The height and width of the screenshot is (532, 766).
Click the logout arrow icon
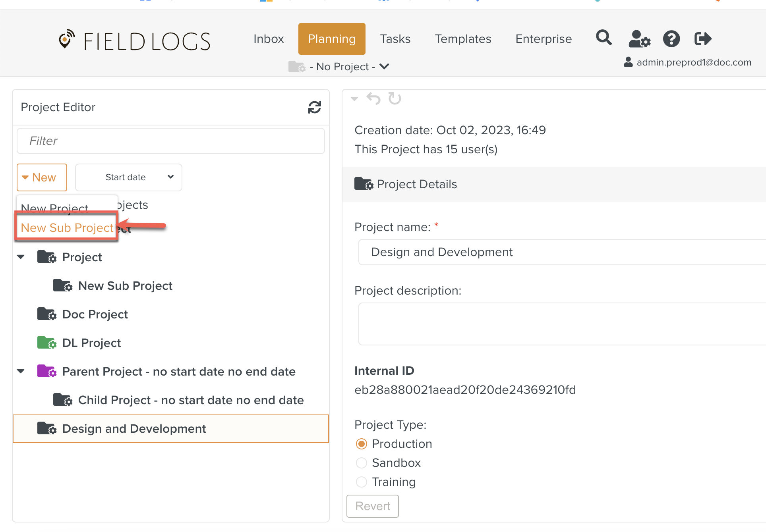coord(702,39)
